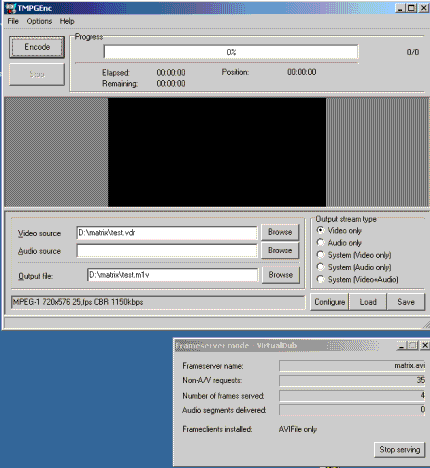
Task: Open the Options menu
Action: coord(39,21)
